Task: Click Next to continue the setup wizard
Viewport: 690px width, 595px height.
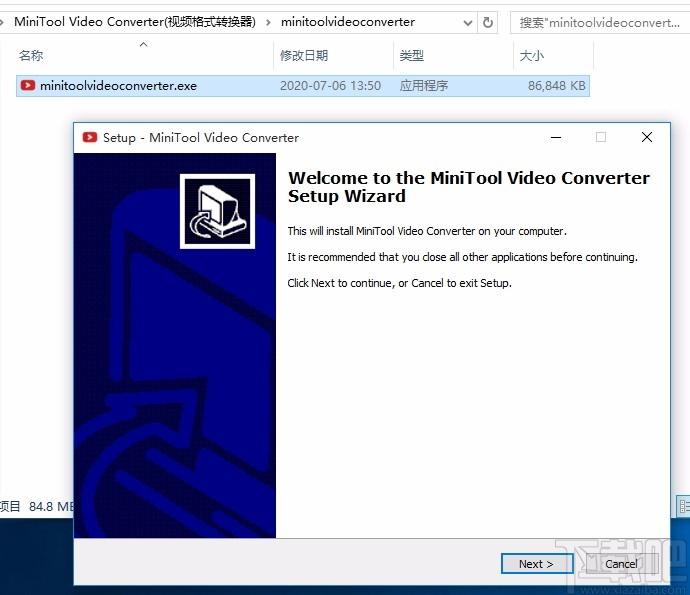Action: click(537, 564)
